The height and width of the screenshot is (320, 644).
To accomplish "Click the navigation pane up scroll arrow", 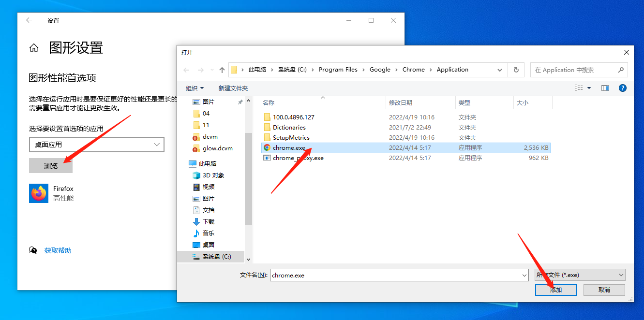I will (x=248, y=101).
